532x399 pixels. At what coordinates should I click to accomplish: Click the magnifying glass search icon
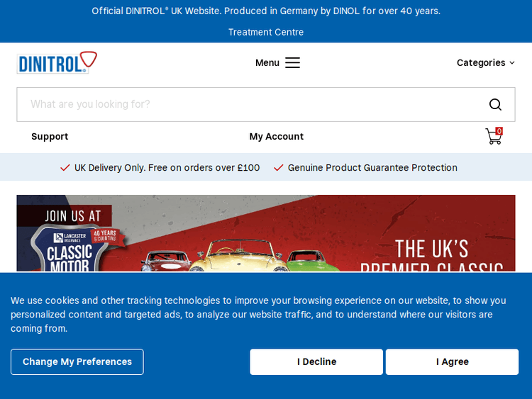495,104
